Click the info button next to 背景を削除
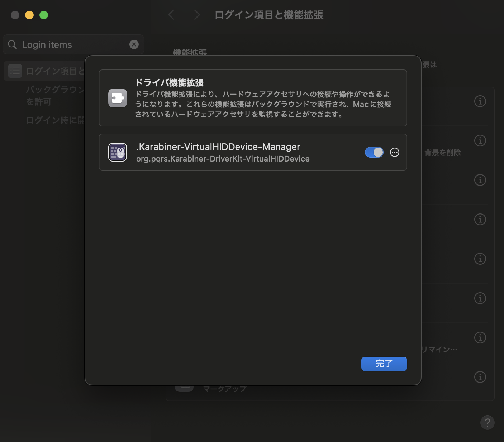Image resolution: width=504 pixels, height=442 pixels. coord(480,140)
